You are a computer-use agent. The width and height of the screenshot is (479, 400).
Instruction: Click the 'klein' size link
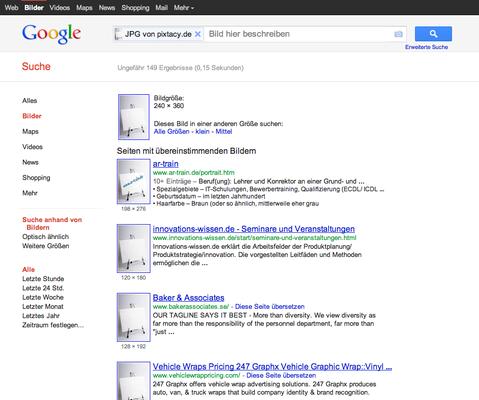(202, 131)
